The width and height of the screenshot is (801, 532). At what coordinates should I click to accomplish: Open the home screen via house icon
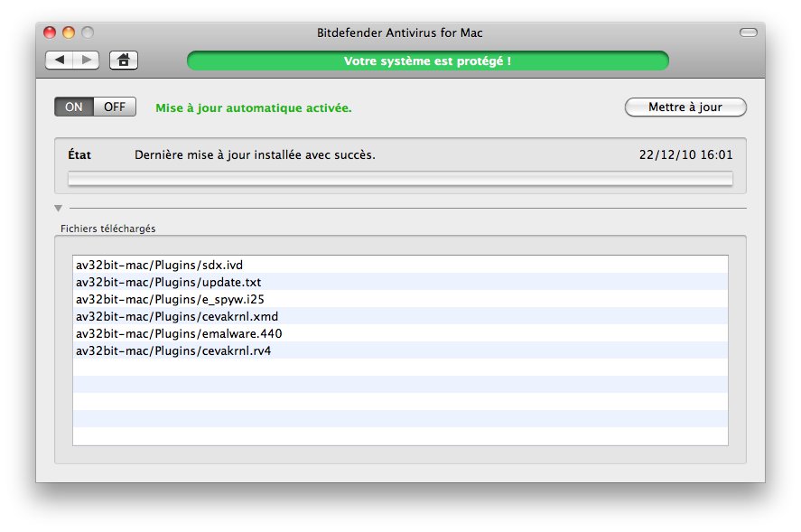tap(124, 61)
